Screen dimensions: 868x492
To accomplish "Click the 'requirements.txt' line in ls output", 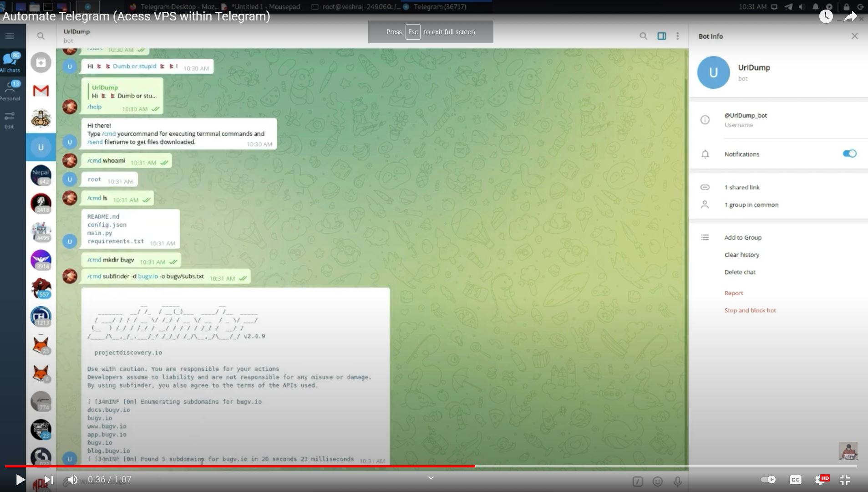I will click(116, 241).
